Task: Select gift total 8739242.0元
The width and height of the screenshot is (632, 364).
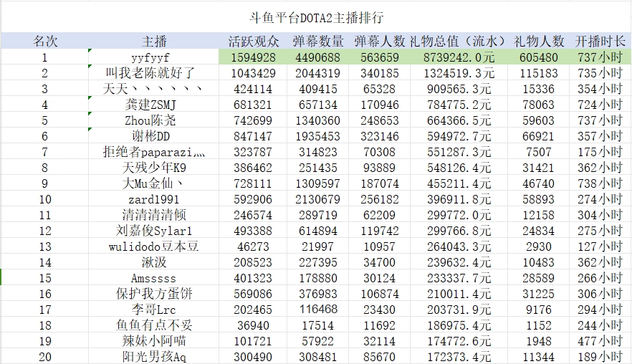Action: [x=459, y=57]
